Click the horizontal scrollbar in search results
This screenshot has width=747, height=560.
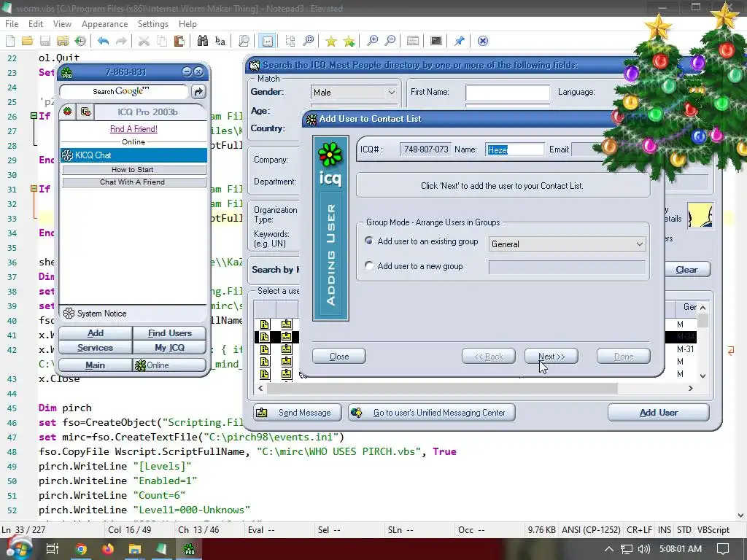coord(442,389)
